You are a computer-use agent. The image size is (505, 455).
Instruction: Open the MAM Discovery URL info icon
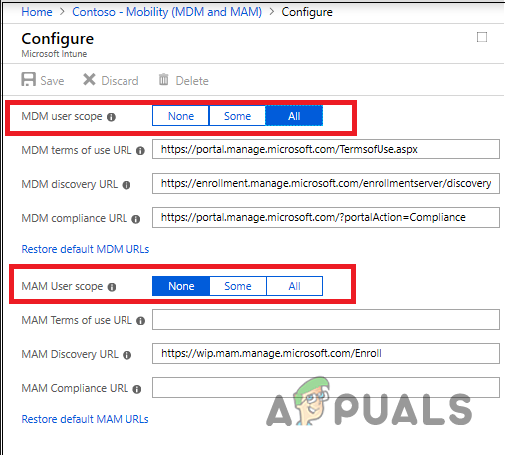tap(127, 355)
